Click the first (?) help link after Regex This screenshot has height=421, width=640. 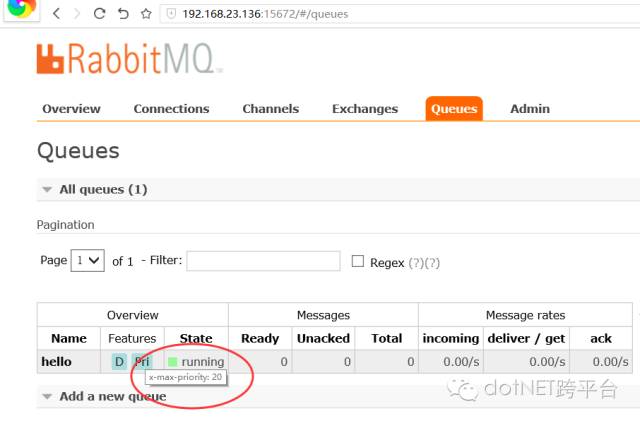pos(416,263)
